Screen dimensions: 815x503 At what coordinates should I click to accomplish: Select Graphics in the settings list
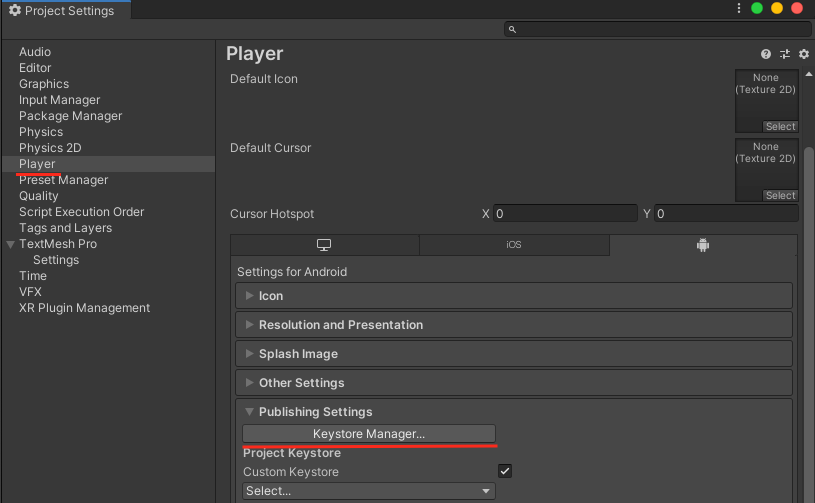pyautogui.click(x=44, y=84)
